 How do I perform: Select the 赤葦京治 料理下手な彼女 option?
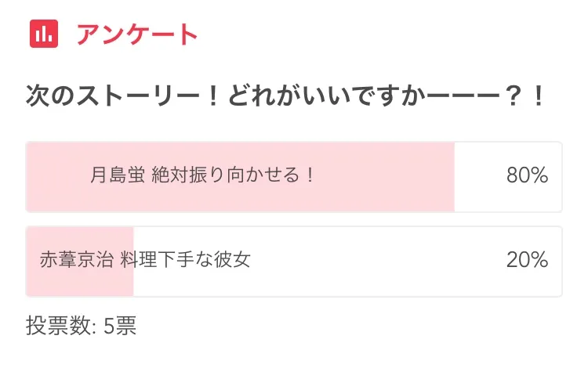(x=145, y=260)
